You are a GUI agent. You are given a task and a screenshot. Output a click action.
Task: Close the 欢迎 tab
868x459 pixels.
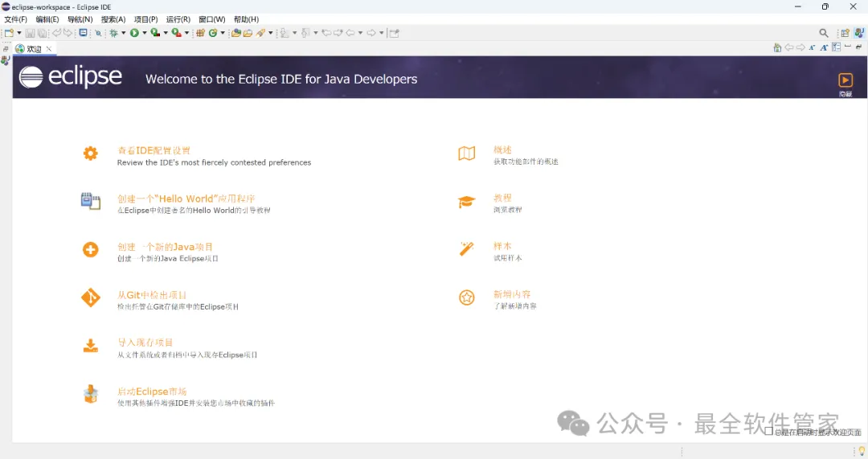[x=49, y=49]
